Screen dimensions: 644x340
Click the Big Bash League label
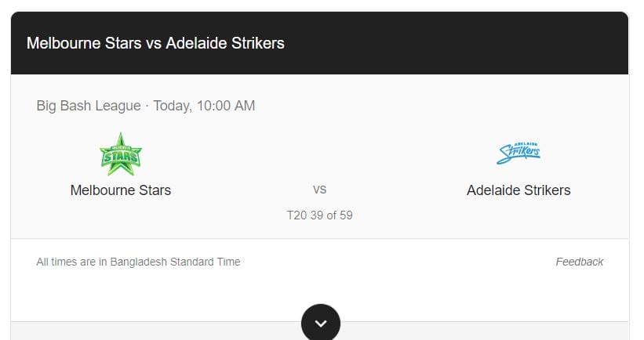coord(89,106)
